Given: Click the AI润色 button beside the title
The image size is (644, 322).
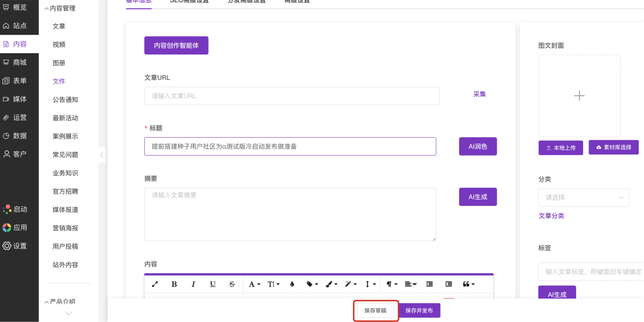Looking at the screenshot, I should click(477, 147).
